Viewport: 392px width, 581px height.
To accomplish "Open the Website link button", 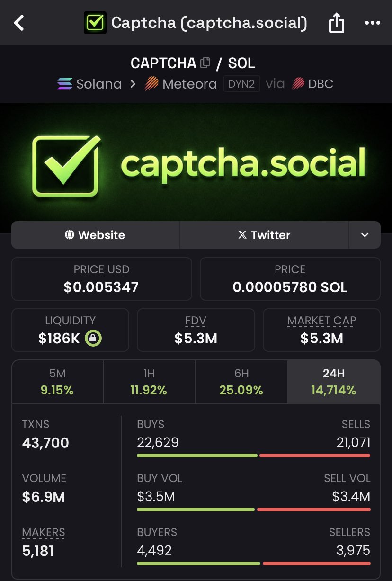I will pos(95,235).
